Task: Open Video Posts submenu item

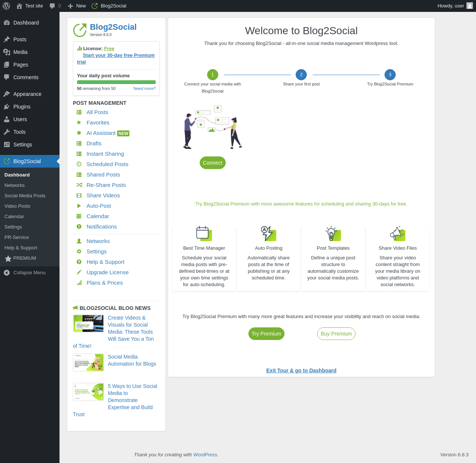Action: (30, 206)
